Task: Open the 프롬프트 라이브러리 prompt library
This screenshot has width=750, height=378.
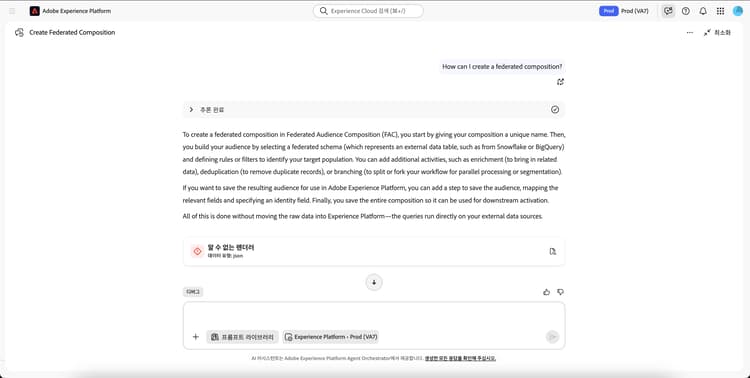Action: point(243,337)
